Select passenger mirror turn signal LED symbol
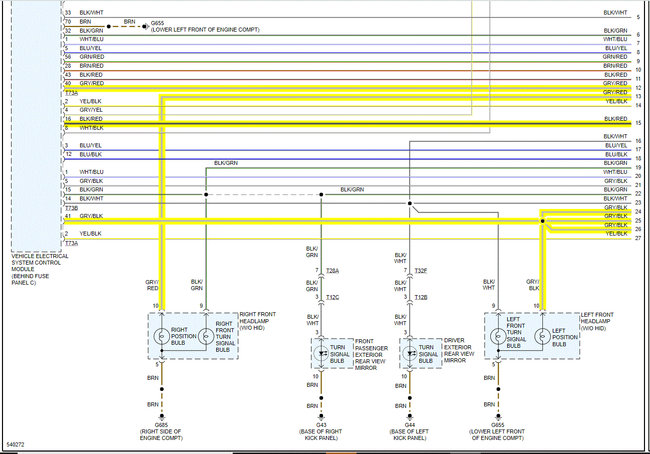Image resolution: width=650 pixels, height=454 pixels. tap(321, 354)
